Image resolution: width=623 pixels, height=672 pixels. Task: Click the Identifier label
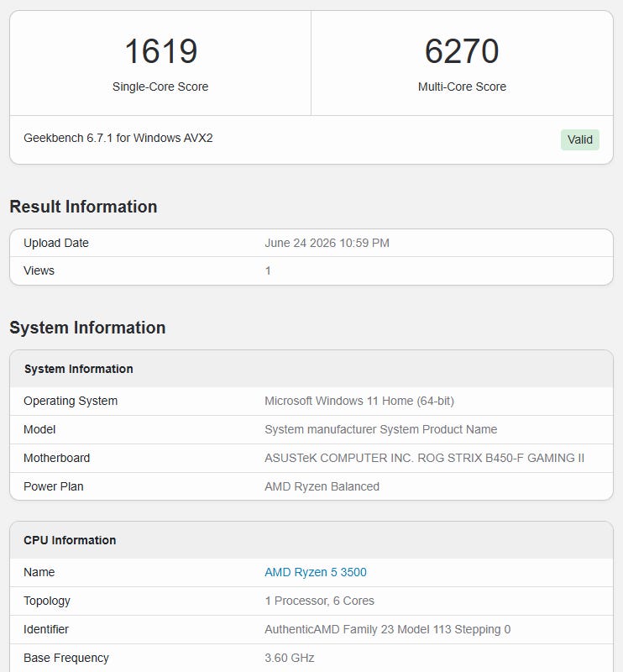click(46, 629)
